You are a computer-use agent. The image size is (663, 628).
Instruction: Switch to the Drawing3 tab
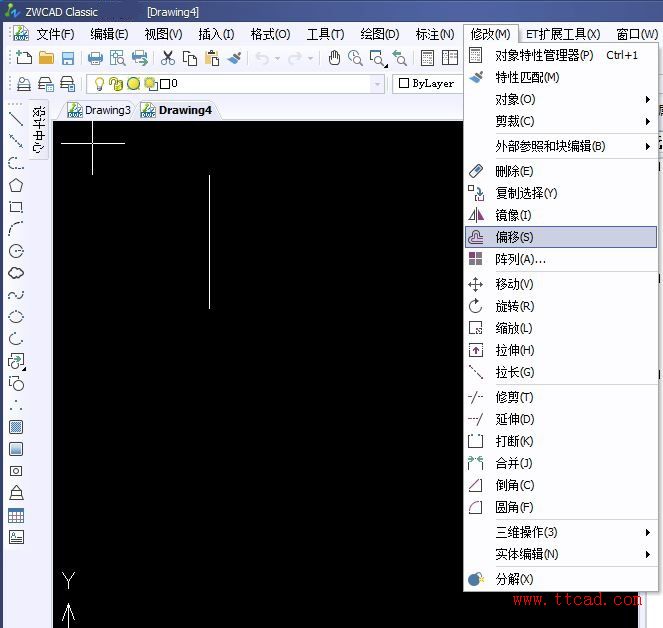pyautogui.click(x=99, y=110)
